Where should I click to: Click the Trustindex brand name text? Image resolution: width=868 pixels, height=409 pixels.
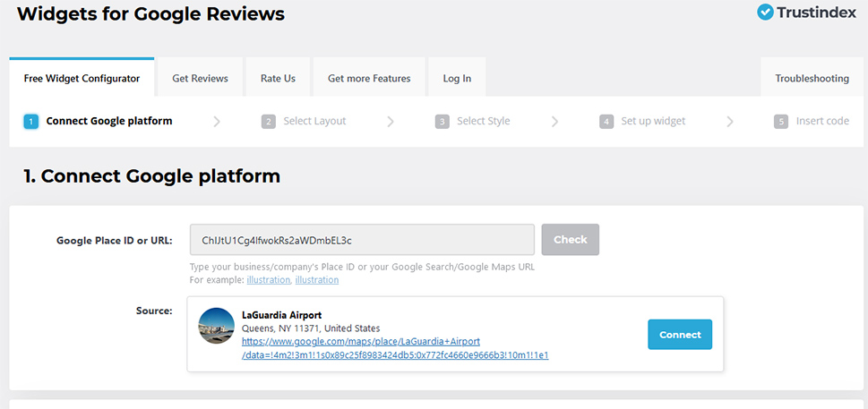click(x=817, y=13)
